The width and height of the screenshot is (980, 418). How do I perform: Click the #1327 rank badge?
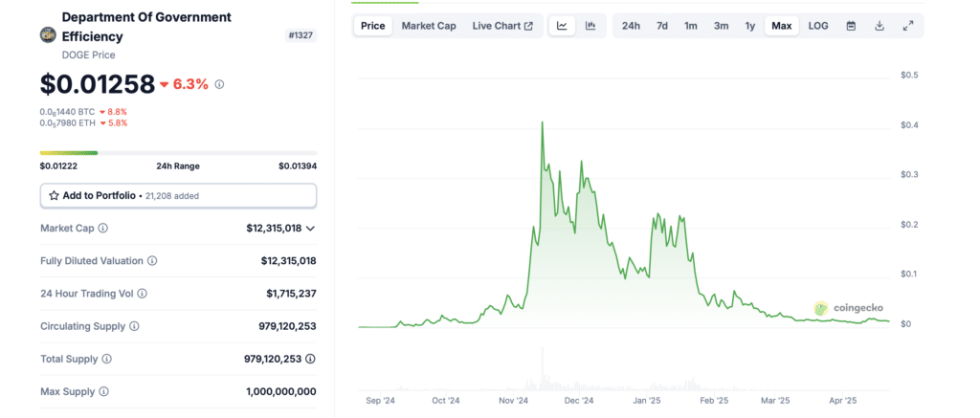pos(301,35)
